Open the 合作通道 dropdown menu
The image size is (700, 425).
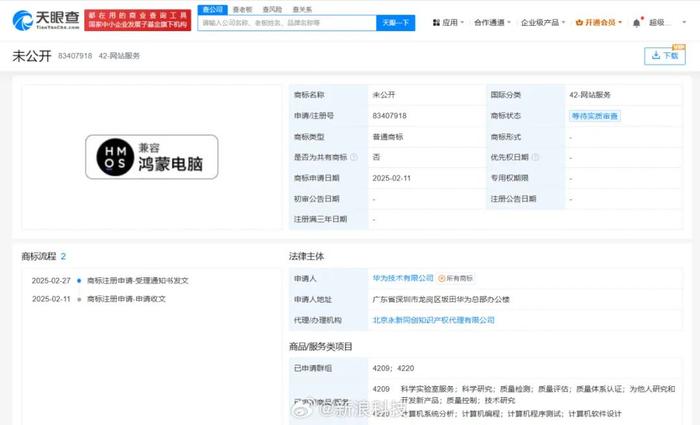pos(492,22)
